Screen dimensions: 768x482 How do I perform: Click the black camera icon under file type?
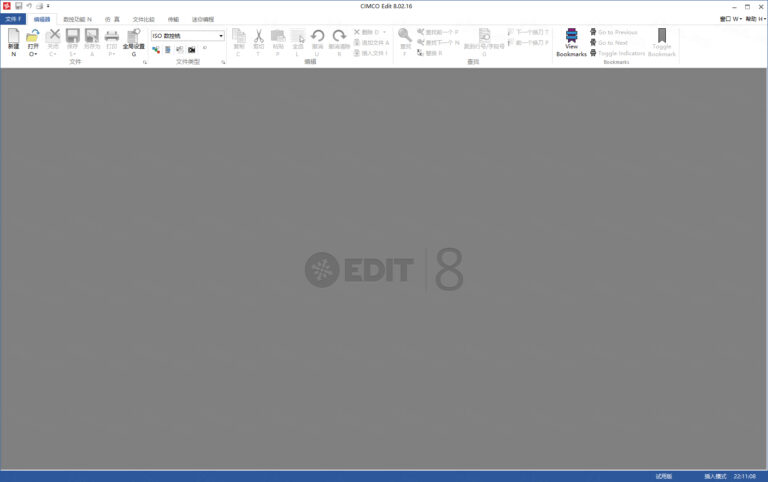coord(192,49)
